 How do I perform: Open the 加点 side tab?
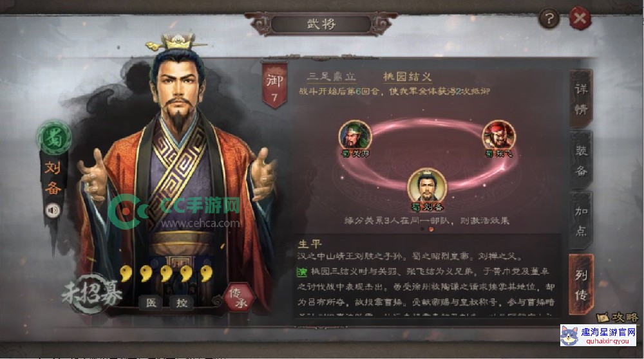[581, 221]
